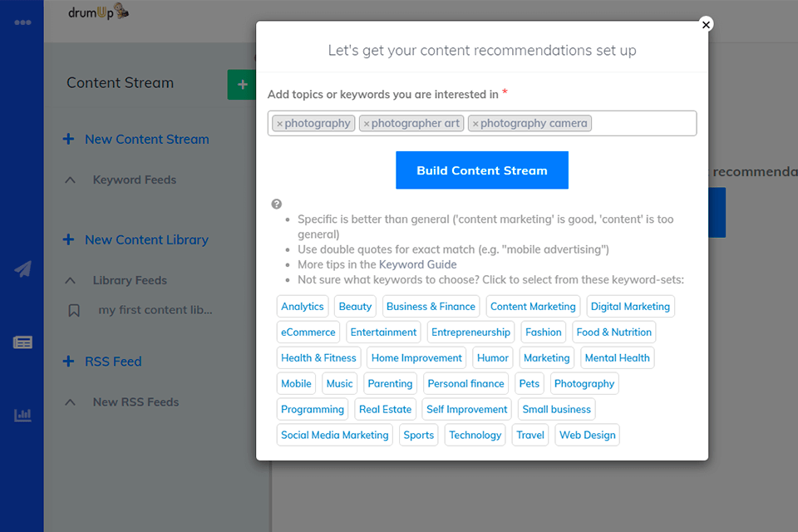Click the three dots menu icon

pos(22,22)
